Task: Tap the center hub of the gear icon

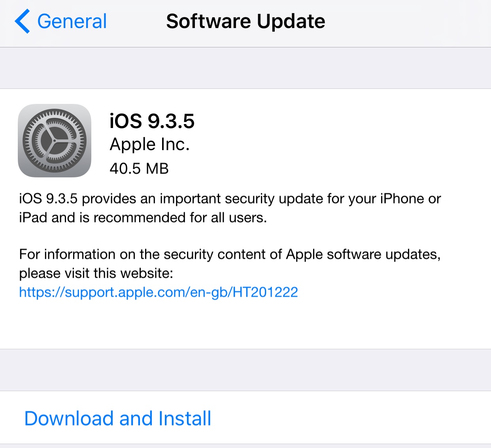Action: (54, 141)
